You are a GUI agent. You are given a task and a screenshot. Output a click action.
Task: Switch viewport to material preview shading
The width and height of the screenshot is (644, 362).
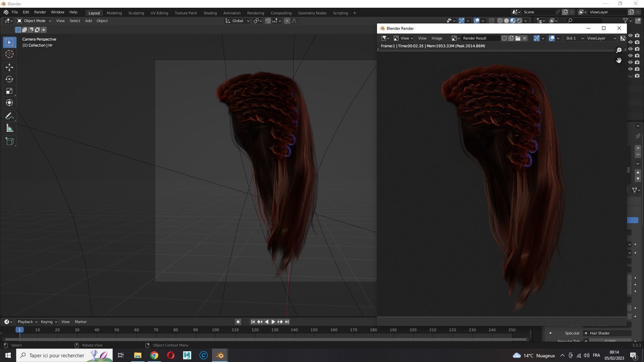[513, 21]
